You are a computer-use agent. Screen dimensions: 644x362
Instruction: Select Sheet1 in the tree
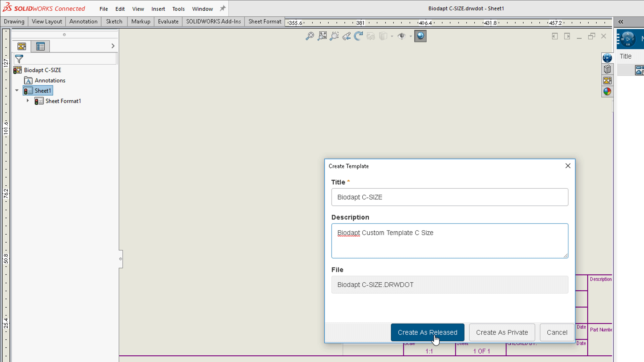(x=38, y=90)
